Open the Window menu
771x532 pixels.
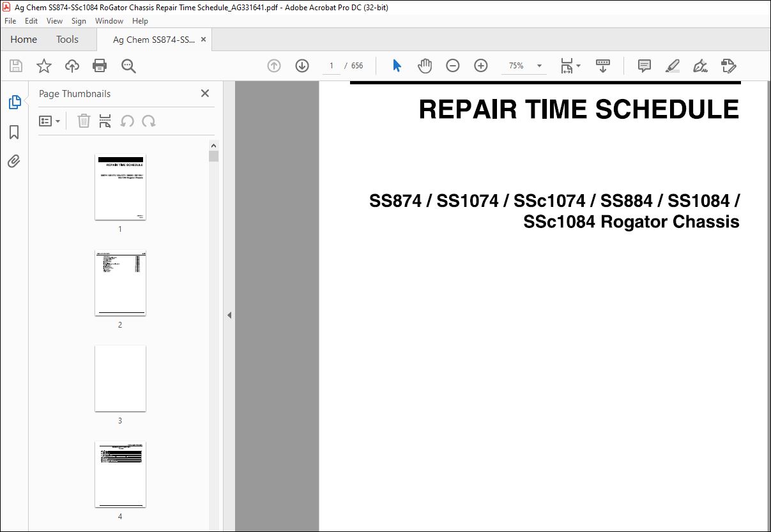click(x=109, y=21)
